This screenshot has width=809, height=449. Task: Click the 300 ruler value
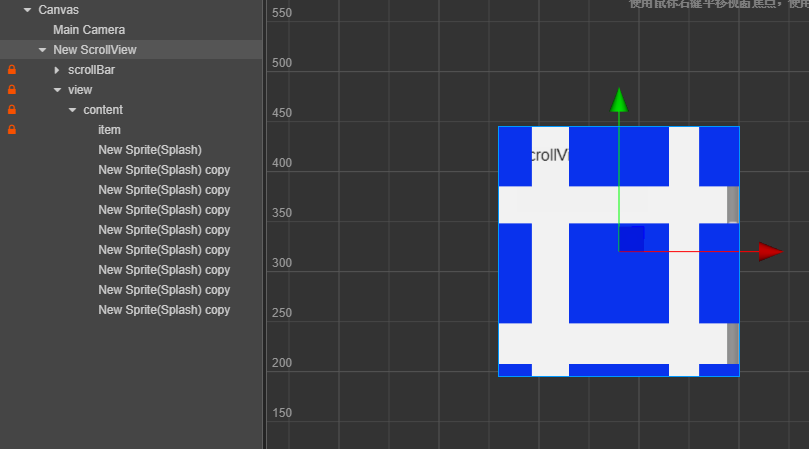coord(282,263)
